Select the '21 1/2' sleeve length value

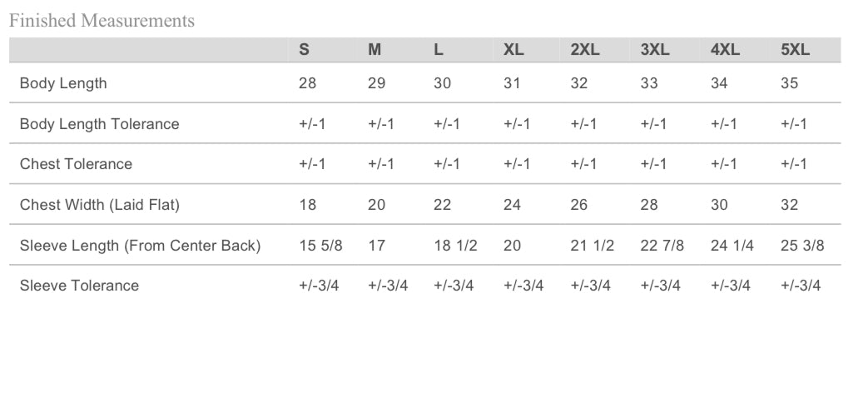[x=592, y=246]
